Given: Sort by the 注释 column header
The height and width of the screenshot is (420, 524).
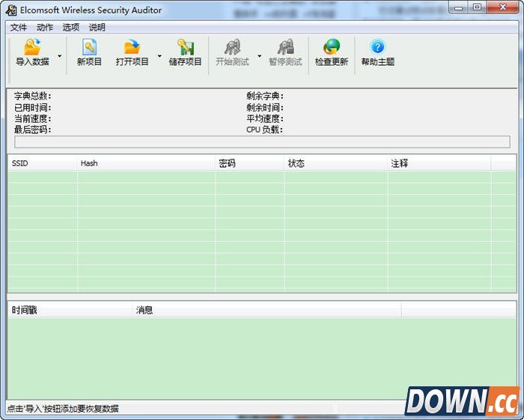Looking at the screenshot, I should (x=439, y=163).
